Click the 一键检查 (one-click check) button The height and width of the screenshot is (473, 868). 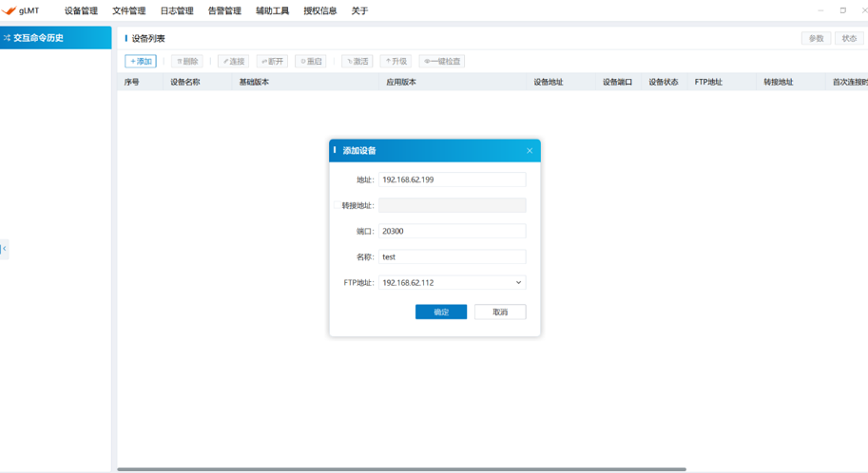(442, 62)
